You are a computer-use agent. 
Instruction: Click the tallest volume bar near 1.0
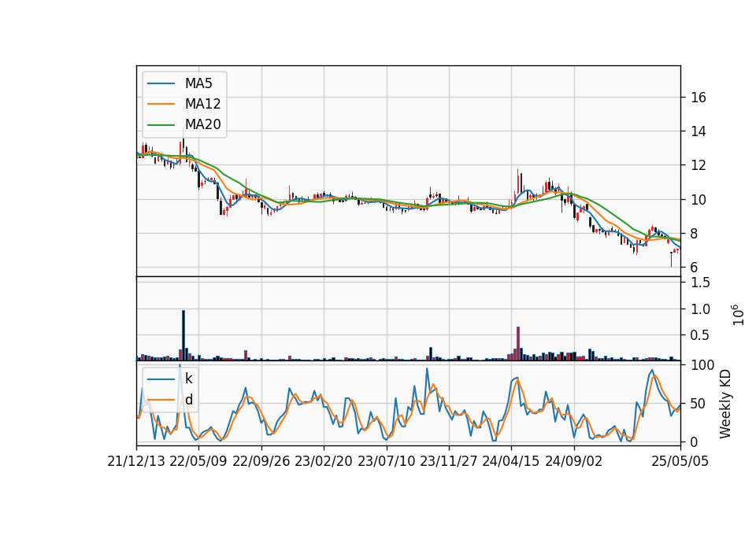pos(183,335)
